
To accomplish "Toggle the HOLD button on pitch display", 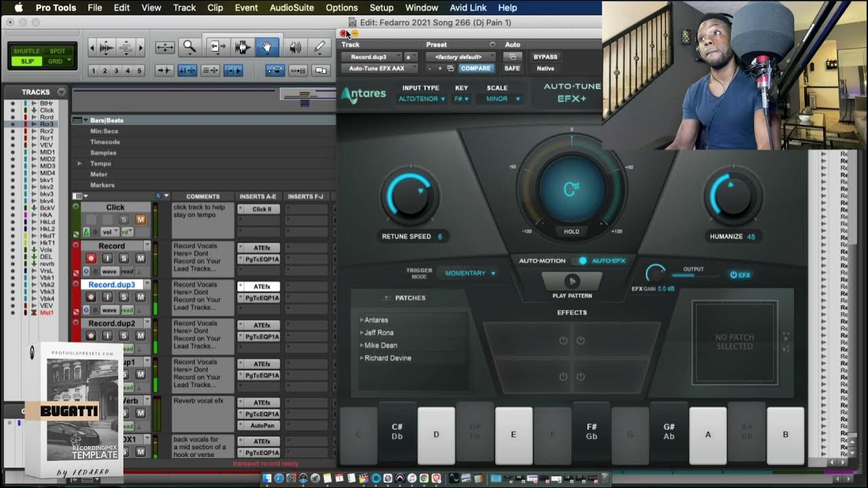I will click(572, 232).
